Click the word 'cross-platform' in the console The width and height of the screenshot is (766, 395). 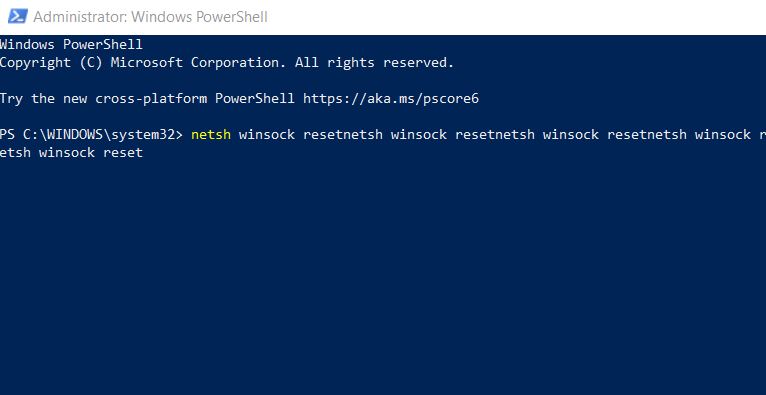[151, 99]
